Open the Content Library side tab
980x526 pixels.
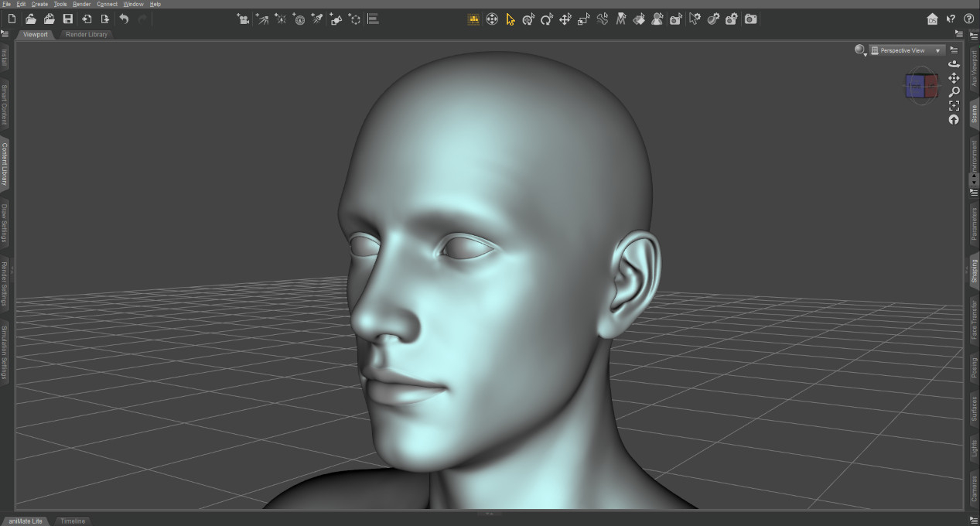4,164
